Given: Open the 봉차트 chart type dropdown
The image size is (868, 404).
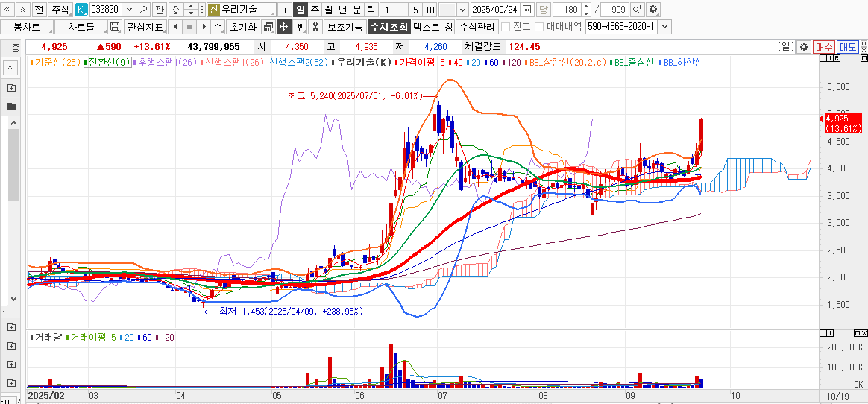Looking at the screenshot, I should [x=27, y=27].
